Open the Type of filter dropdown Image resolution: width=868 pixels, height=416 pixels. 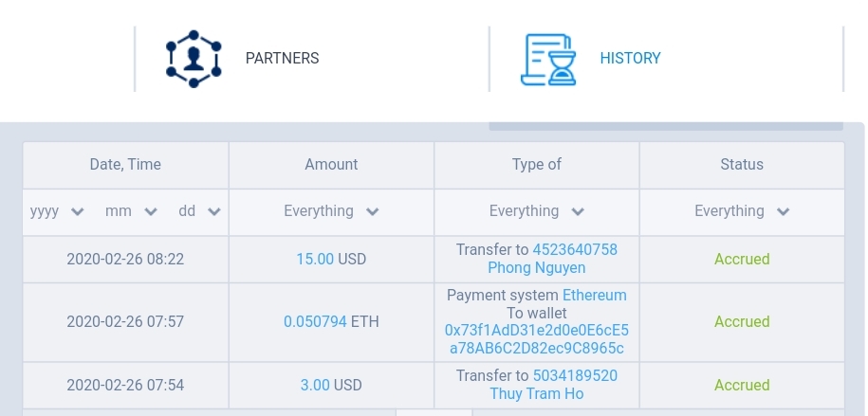(537, 211)
